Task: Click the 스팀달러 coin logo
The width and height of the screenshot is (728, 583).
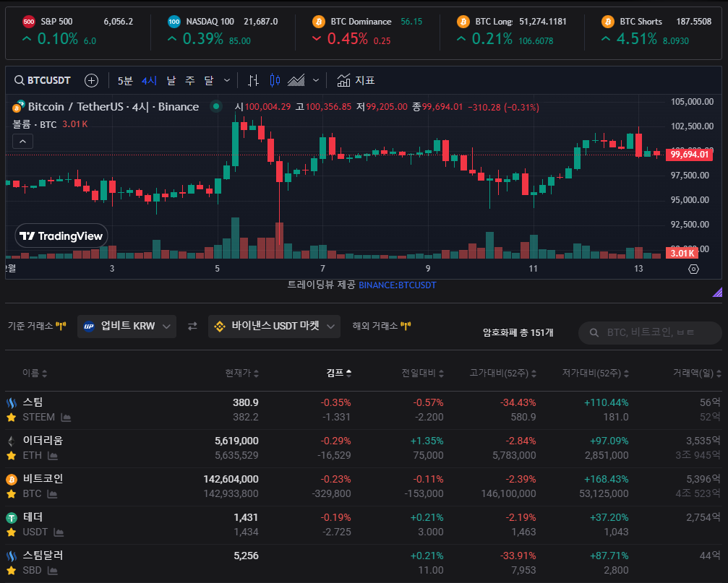Action: click(x=12, y=555)
